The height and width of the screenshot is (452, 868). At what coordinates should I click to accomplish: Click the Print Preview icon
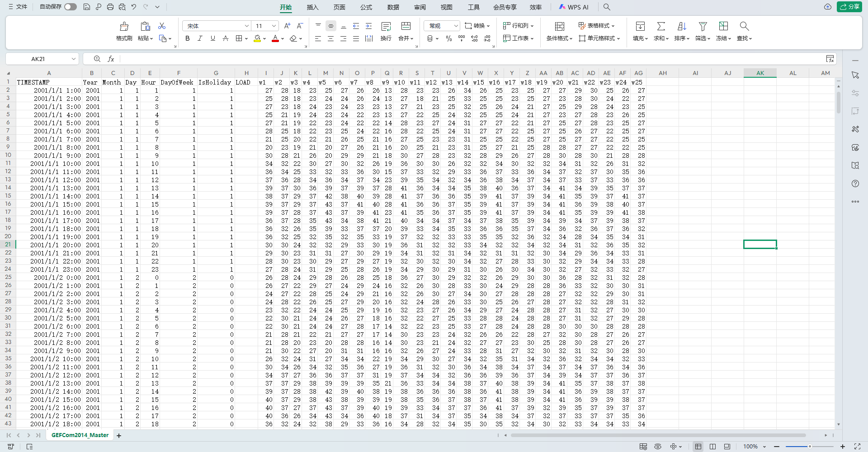122,7
